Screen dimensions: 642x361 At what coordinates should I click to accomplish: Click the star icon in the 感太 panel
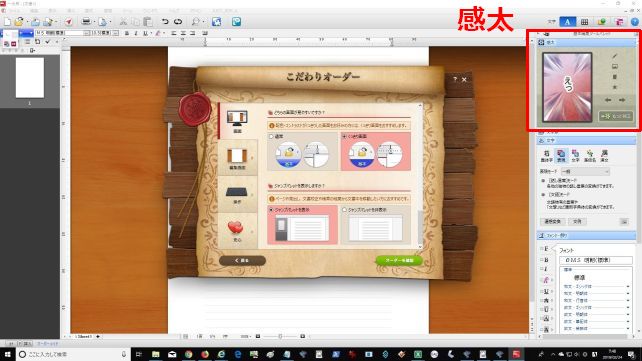(x=615, y=87)
